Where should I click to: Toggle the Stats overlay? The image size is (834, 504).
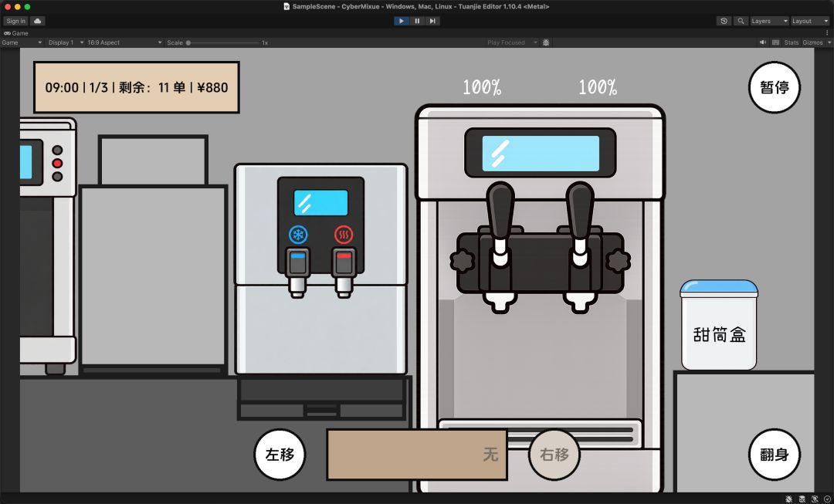pos(791,42)
